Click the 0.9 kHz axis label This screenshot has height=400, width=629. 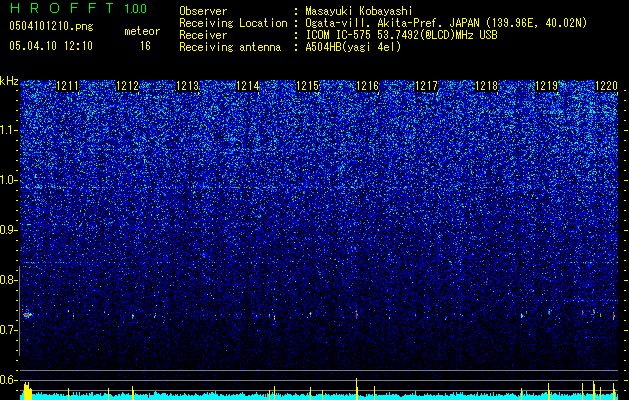point(9,230)
